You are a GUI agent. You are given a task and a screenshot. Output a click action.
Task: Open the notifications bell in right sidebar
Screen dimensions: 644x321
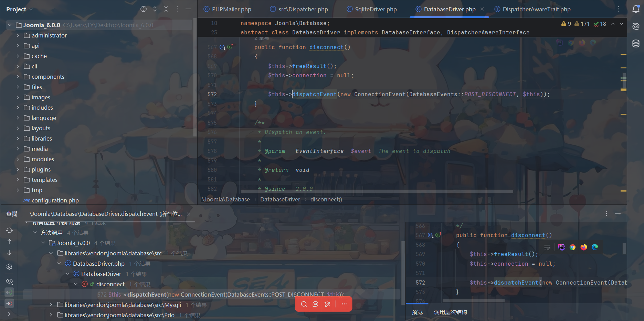coord(636,9)
